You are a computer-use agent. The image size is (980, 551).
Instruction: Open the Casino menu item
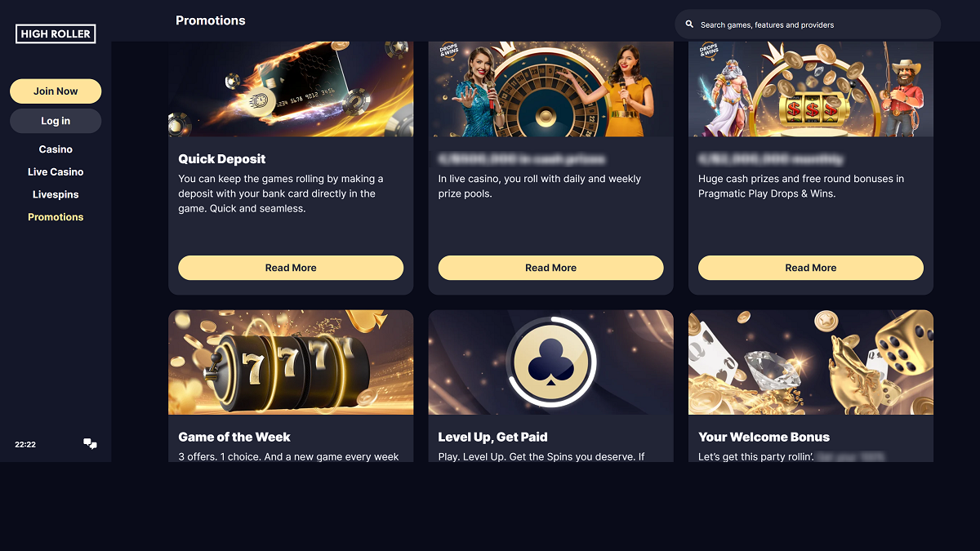(x=56, y=149)
